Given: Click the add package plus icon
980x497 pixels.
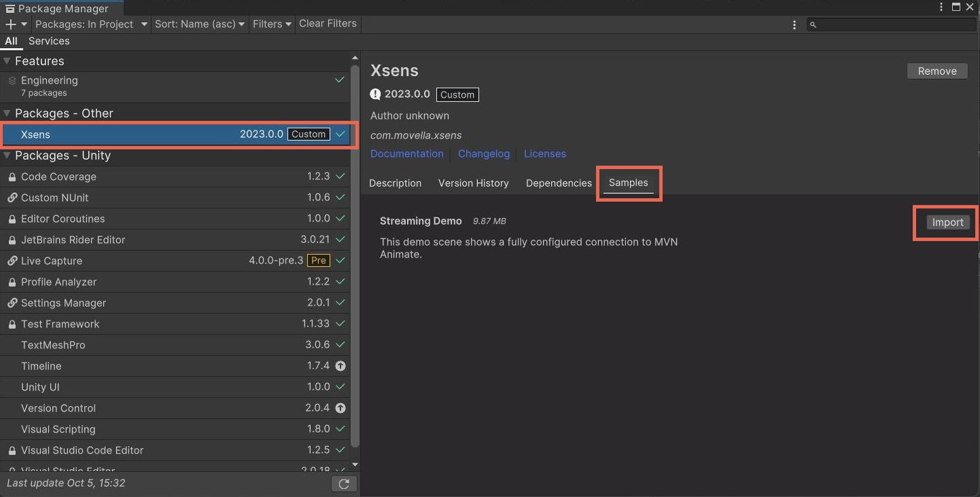Looking at the screenshot, I should (10, 24).
